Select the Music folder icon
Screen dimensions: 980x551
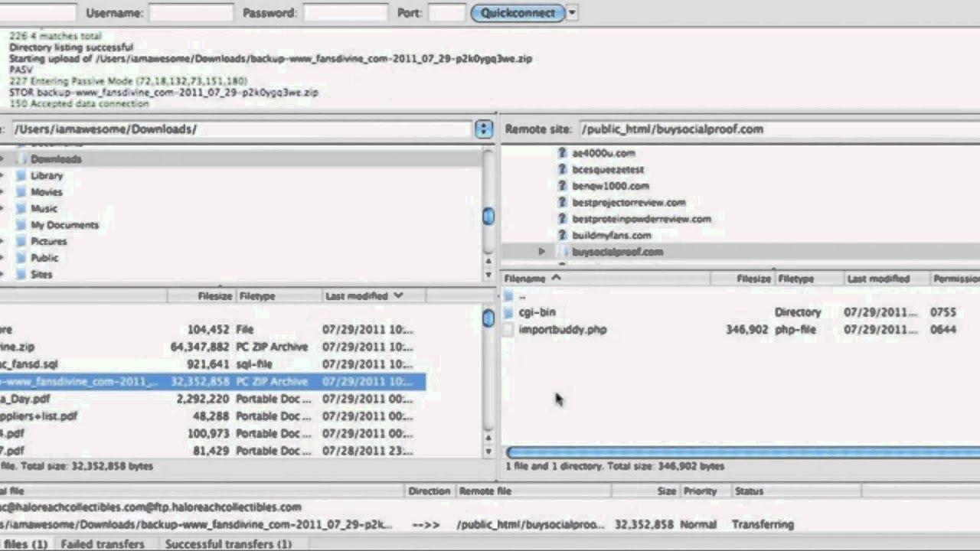click(21, 208)
